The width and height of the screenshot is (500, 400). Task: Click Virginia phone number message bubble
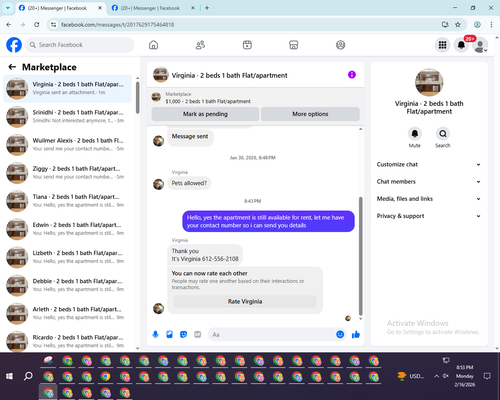(x=205, y=255)
